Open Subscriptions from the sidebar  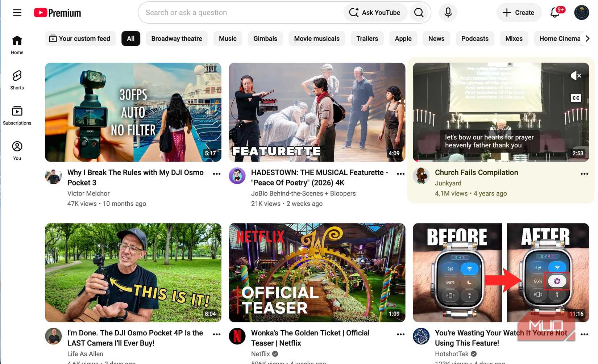point(17,115)
